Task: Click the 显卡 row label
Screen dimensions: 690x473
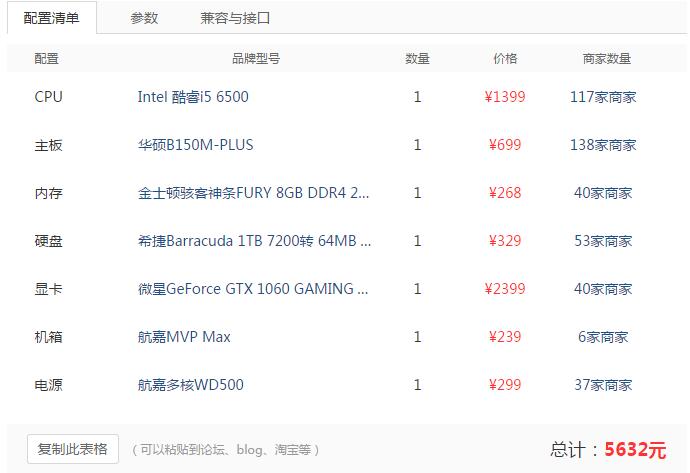Action: [48, 289]
